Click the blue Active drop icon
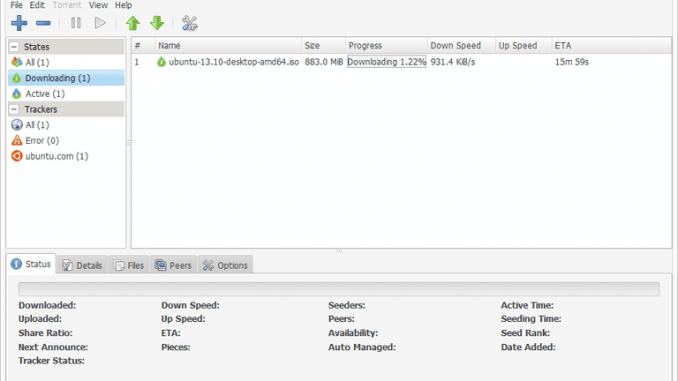The height and width of the screenshot is (381, 678). coord(16,93)
